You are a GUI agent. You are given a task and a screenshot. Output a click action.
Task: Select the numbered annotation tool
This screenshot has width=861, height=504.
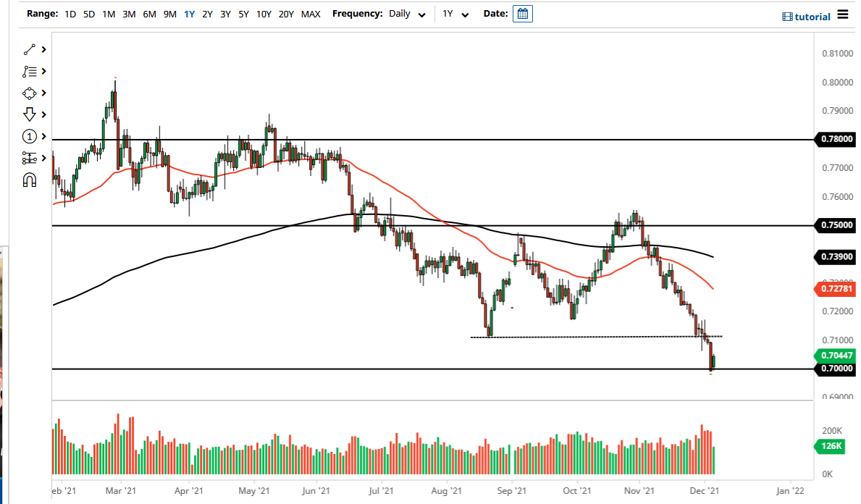tap(29, 136)
